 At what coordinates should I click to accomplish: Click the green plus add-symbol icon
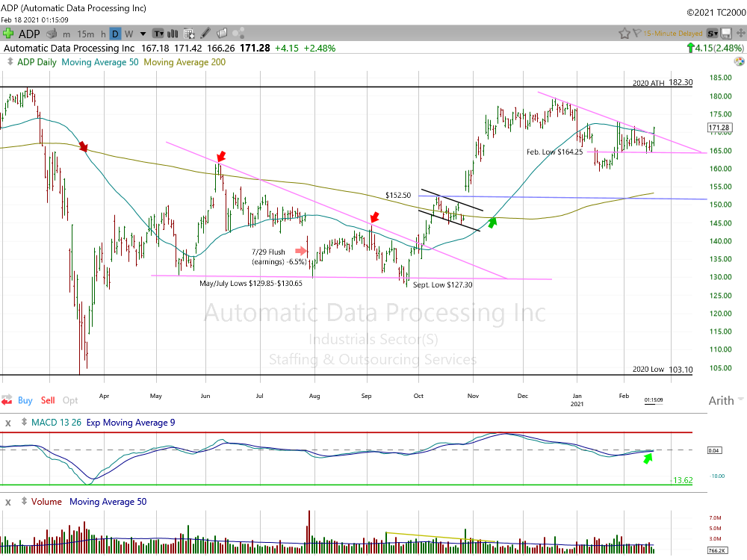(x=7, y=34)
